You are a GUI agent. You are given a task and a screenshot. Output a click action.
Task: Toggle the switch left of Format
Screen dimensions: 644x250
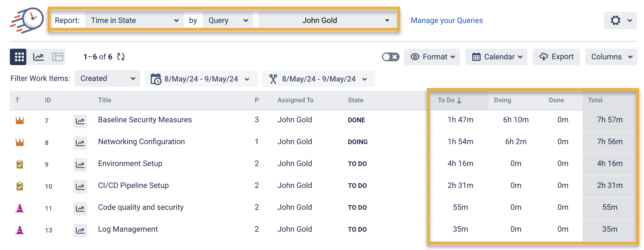click(391, 57)
